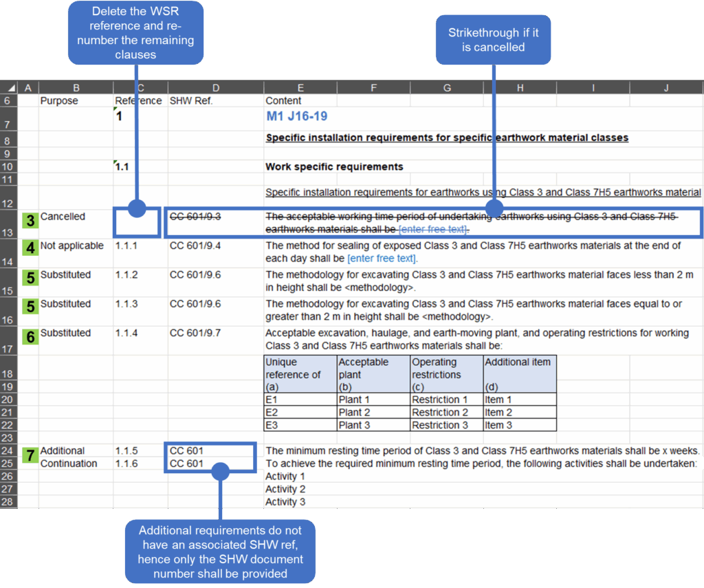Click the green badge numbered 7
The width and height of the screenshot is (704, 588).
point(30,455)
